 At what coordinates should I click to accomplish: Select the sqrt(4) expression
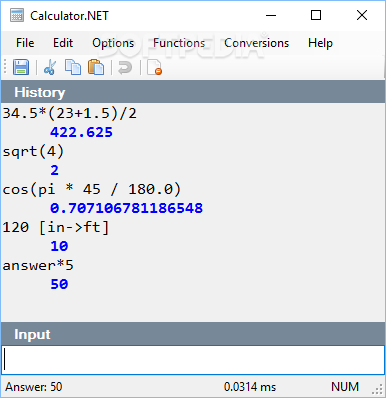click(33, 152)
